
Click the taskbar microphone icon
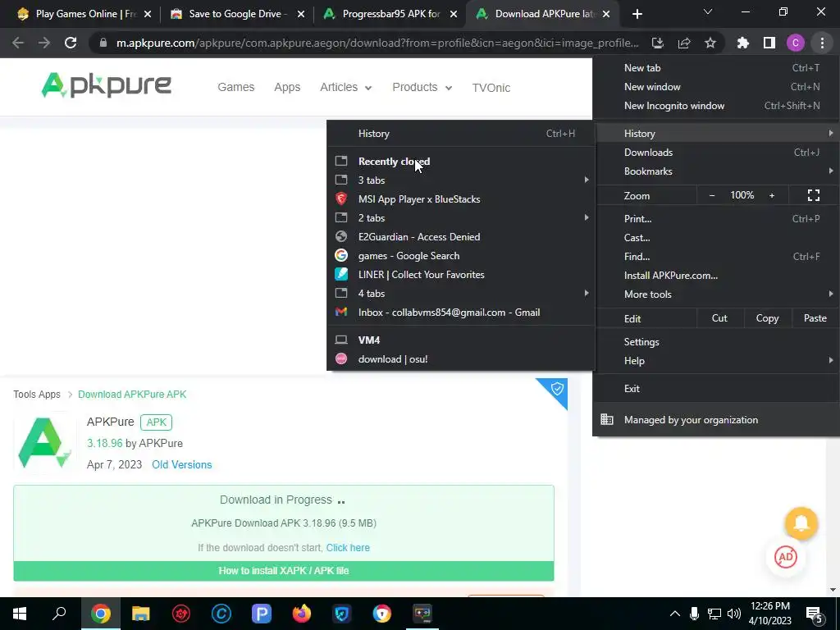(x=694, y=614)
